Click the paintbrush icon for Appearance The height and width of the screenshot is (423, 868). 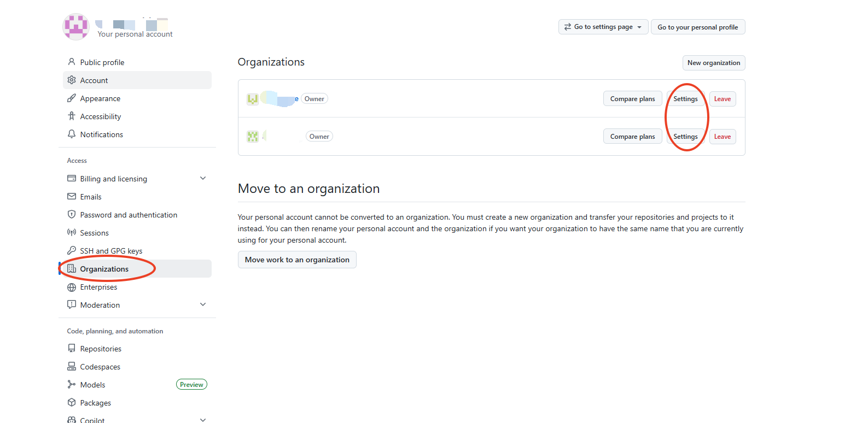click(x=72, y=98)
